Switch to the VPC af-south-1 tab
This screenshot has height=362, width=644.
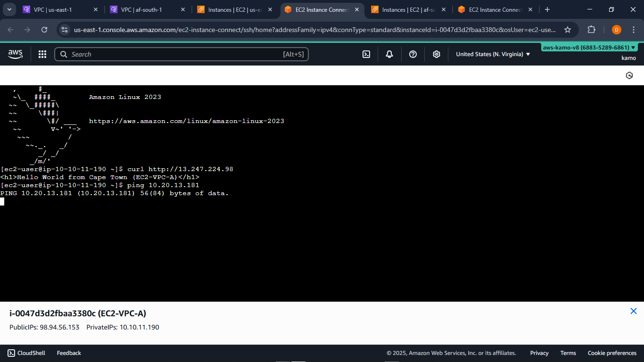point(141,9)
